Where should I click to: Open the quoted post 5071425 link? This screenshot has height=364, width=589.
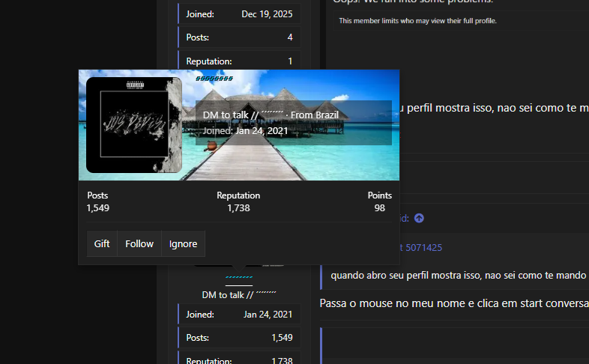coord(420,248)
